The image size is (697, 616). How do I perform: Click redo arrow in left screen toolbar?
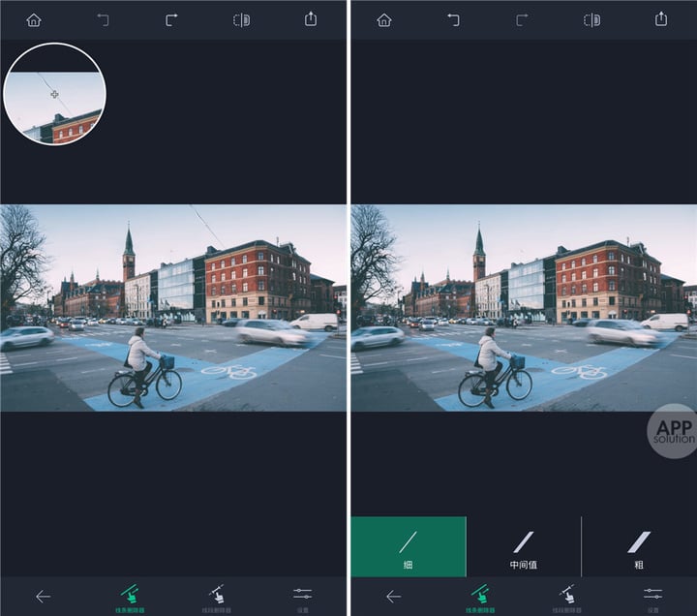click(x=171, y=20)
